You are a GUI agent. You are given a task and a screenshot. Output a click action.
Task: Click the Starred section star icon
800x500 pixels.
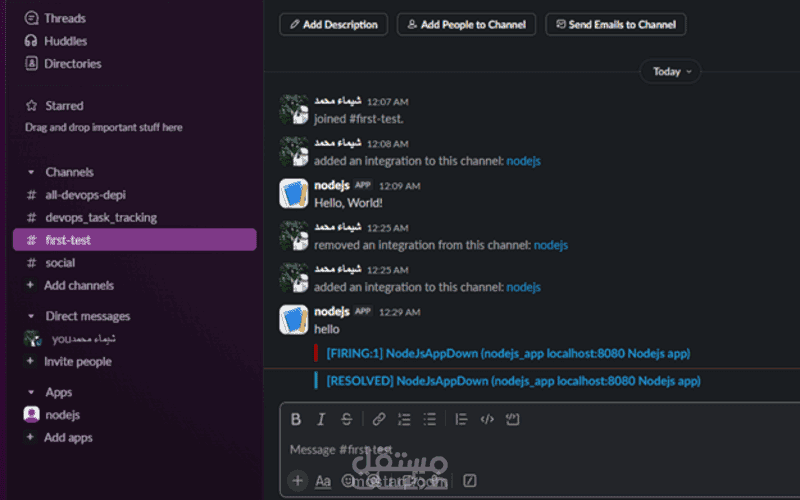coord(32,106)
